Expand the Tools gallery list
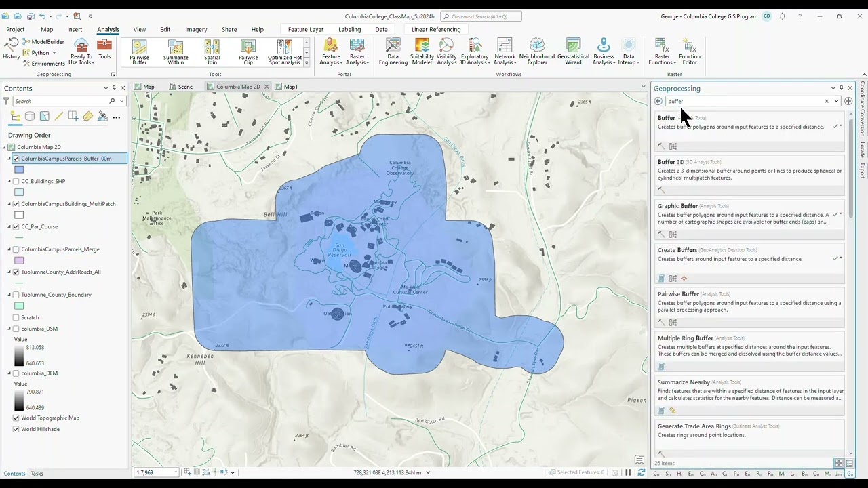 point(307,63)
